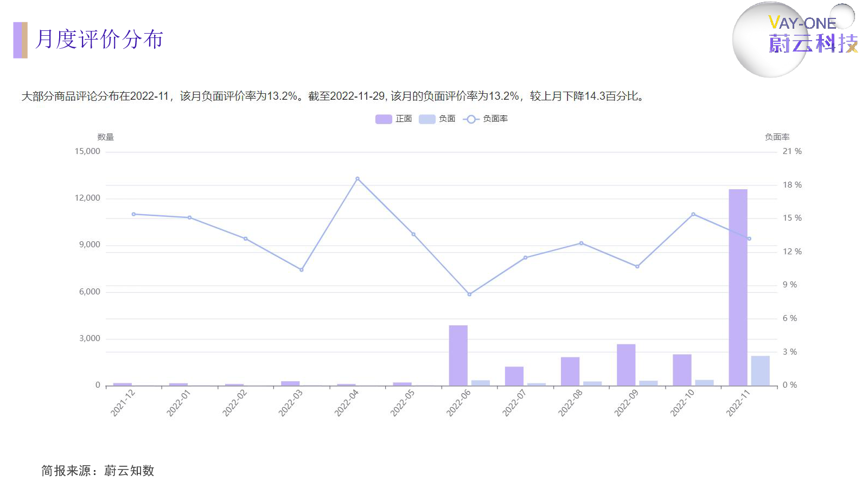Select the 2022-10 negative rate data point

(693, 214)
